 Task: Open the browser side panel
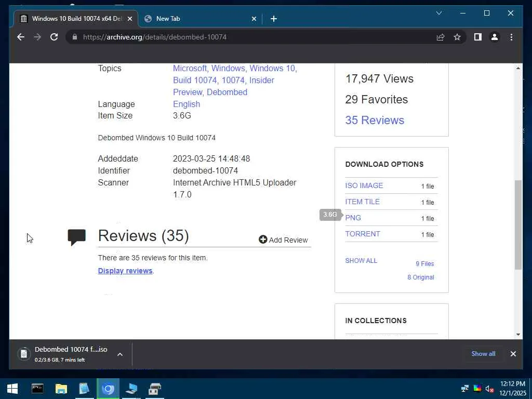478,37
